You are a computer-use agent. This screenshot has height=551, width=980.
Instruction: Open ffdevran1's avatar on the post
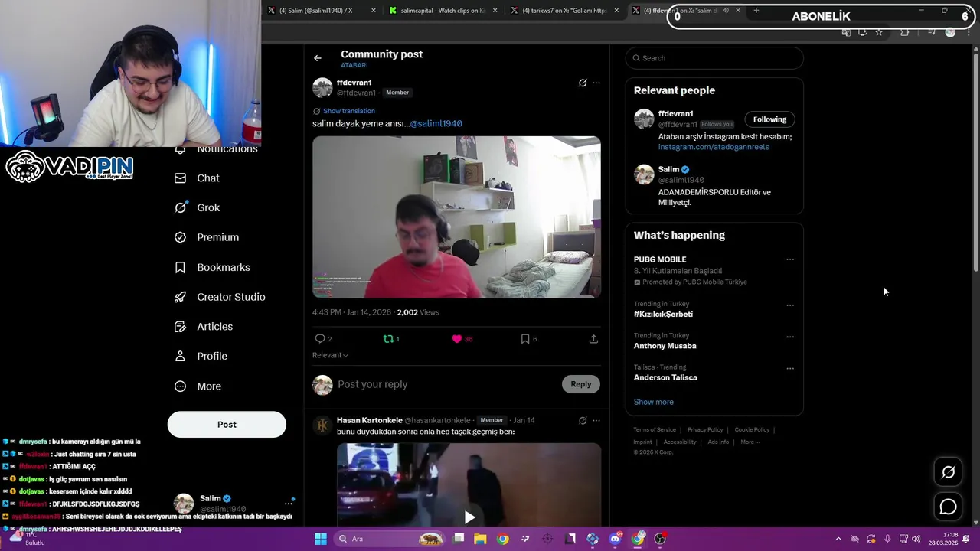(x=322, y=87)
